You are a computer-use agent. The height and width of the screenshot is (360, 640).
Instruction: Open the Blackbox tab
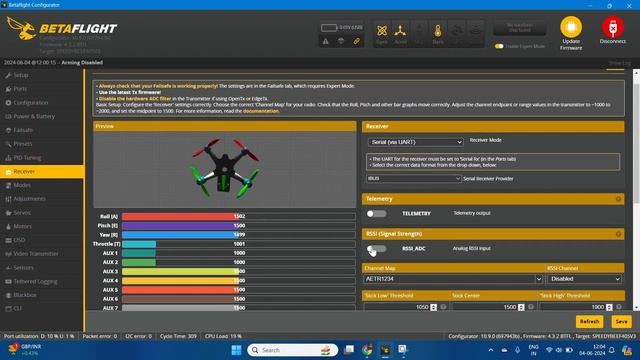[x=42, y=295]
